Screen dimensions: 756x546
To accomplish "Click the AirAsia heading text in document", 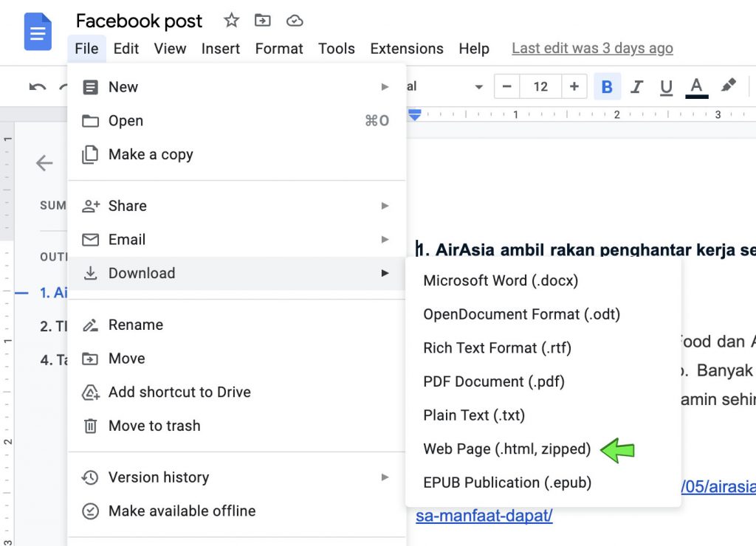I will click(585, 249).
